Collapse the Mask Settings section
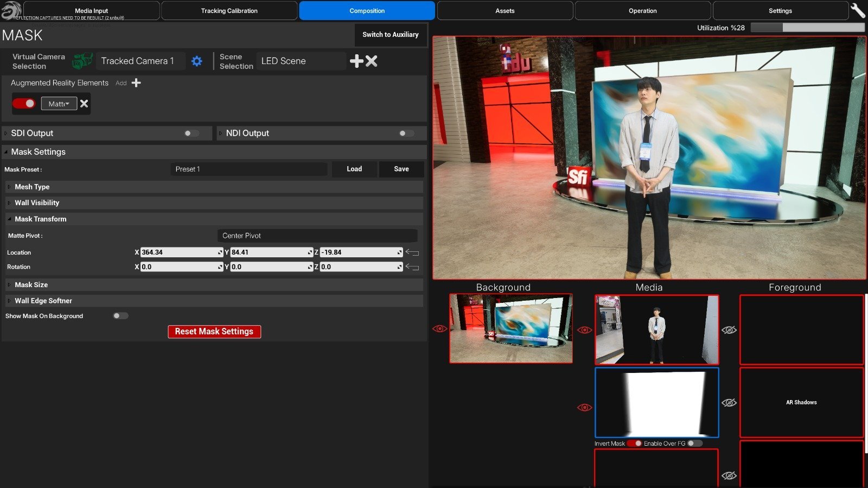The image size is (868, 488). (x=214, y=152)
